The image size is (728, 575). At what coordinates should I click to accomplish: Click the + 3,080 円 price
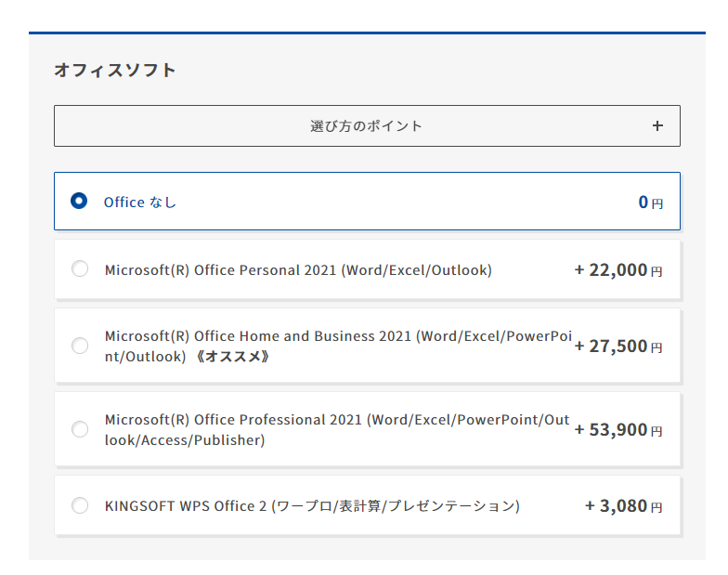tap(624, 505)
